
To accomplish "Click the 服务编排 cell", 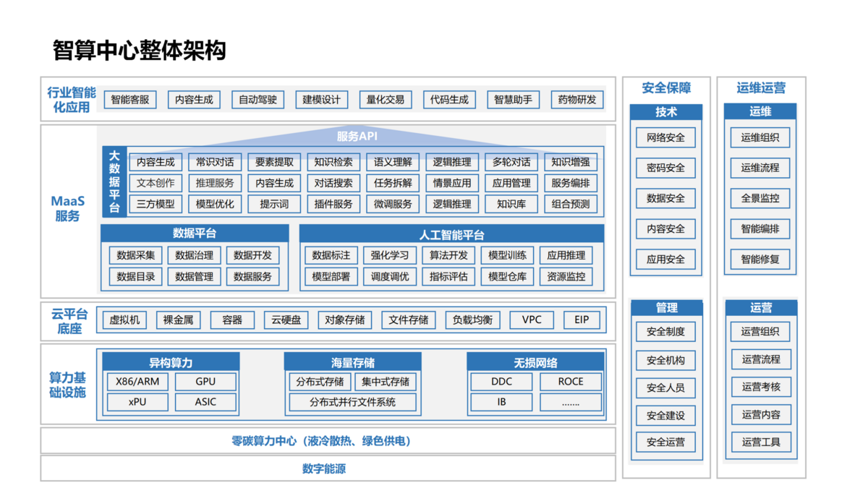I will 571,183.
